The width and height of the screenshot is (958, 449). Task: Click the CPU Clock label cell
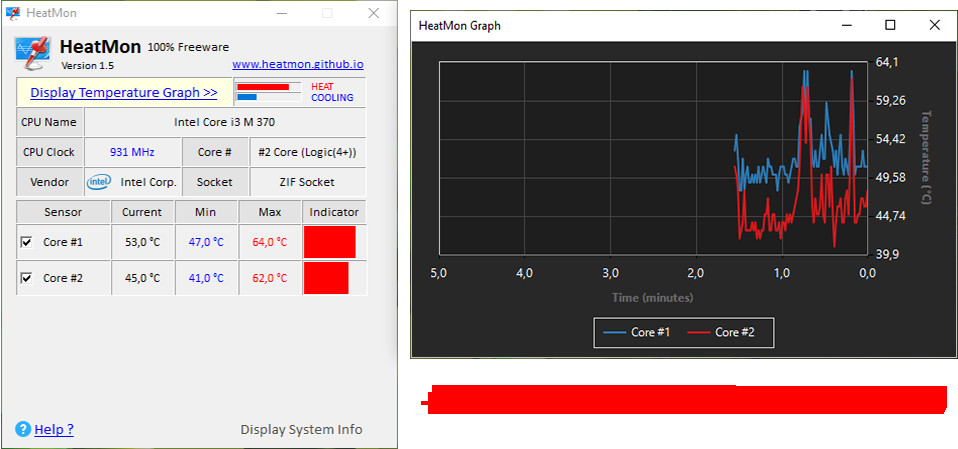coord(49,152)
